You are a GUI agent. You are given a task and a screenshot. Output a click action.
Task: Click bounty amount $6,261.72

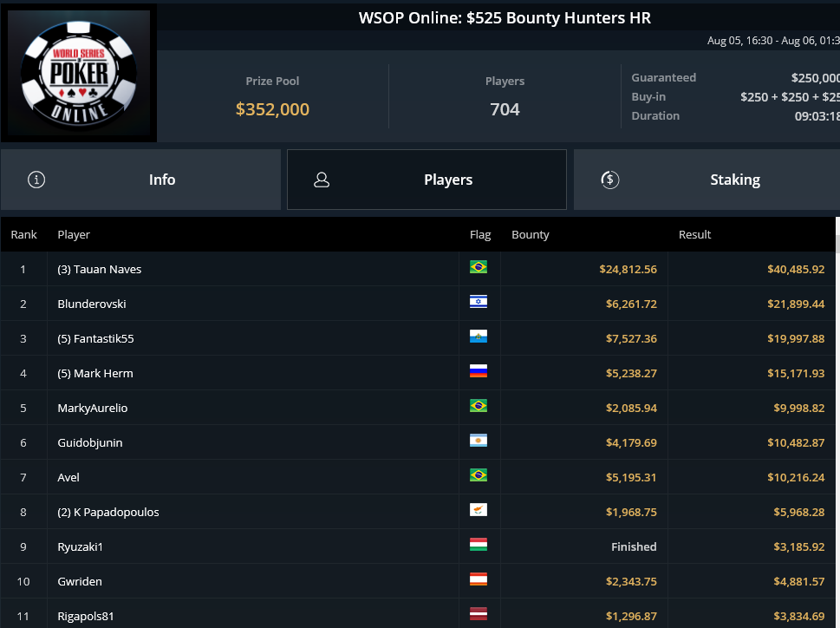tap(631, 304)
